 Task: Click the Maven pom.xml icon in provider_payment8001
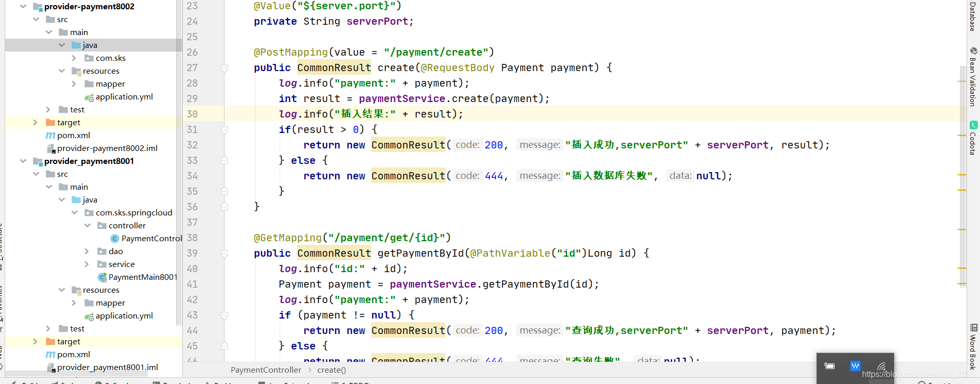tap(50, 355)
